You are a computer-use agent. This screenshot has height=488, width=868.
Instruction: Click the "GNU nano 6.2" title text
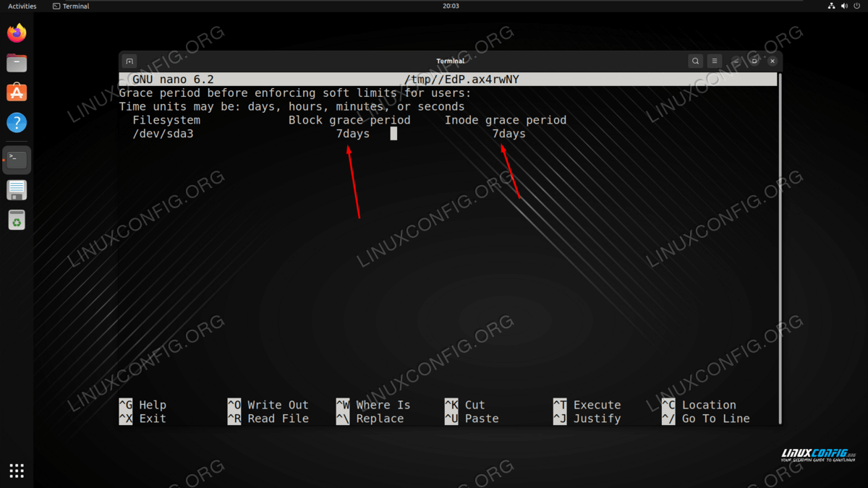(173, 80)
